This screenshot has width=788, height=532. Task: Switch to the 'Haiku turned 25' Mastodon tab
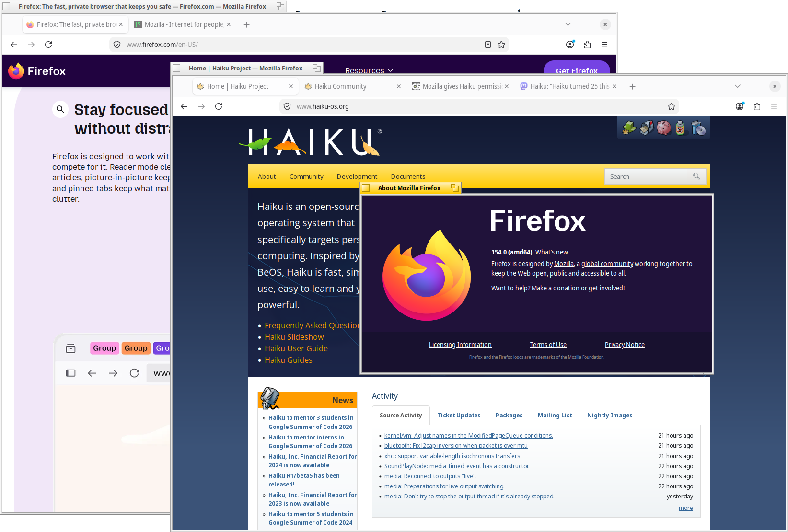pos(569,86)
